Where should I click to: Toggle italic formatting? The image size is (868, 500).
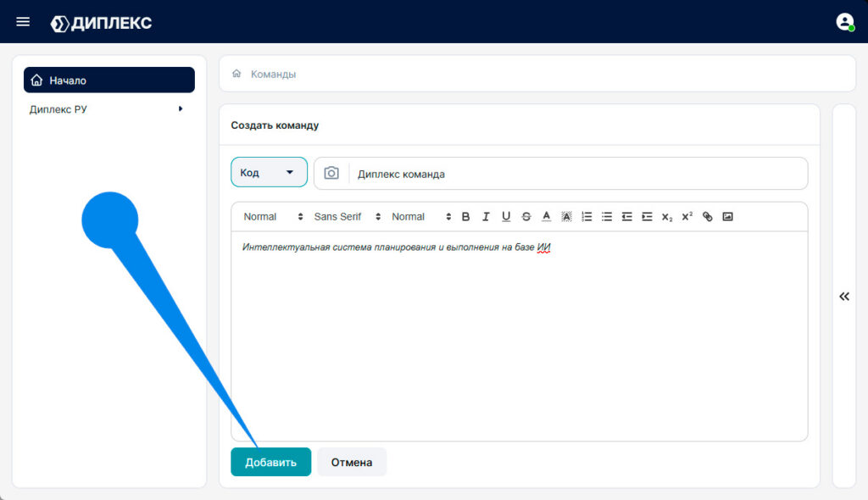[486, 216]
